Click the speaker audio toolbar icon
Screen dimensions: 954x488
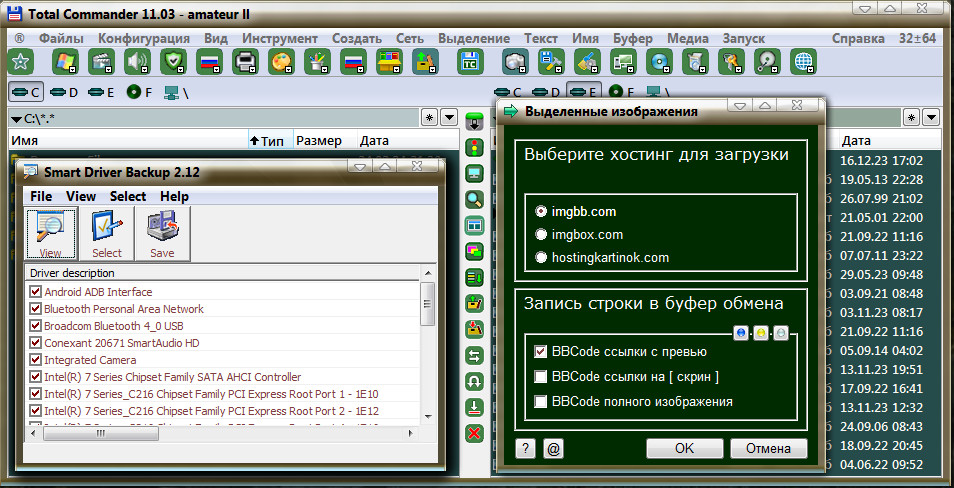pos(137,62)
